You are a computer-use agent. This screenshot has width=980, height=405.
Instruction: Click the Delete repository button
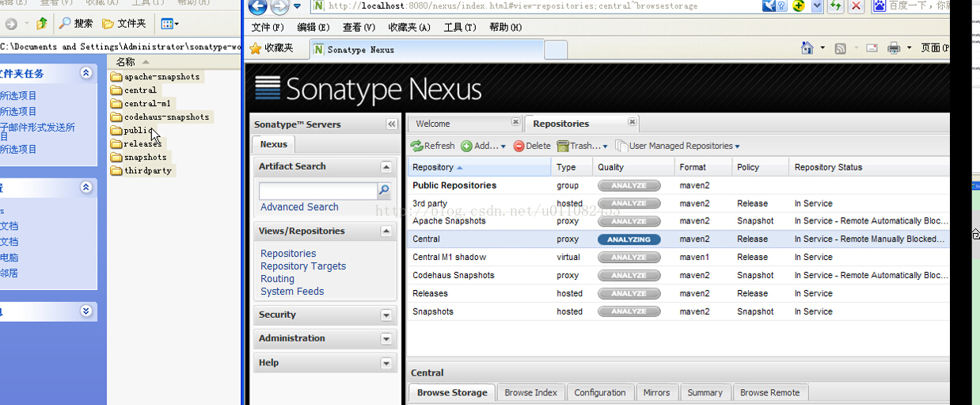[532, 146]
